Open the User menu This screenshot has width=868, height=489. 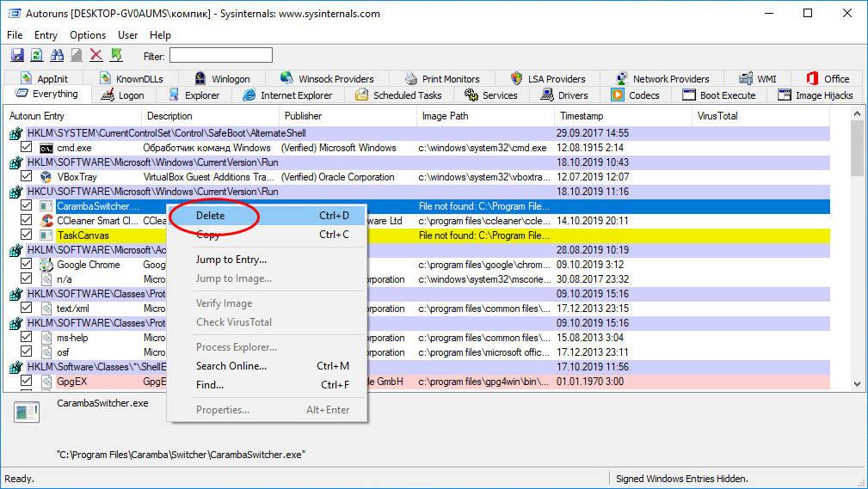(x=128, y=35)
